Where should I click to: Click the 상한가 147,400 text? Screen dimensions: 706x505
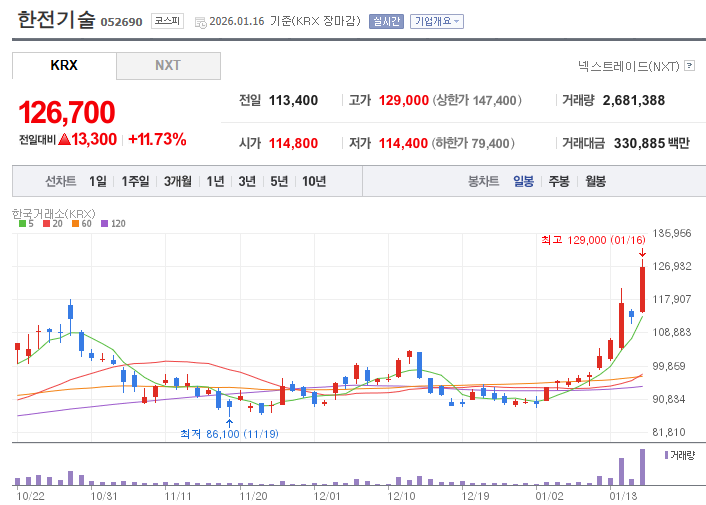click(477, 100)
